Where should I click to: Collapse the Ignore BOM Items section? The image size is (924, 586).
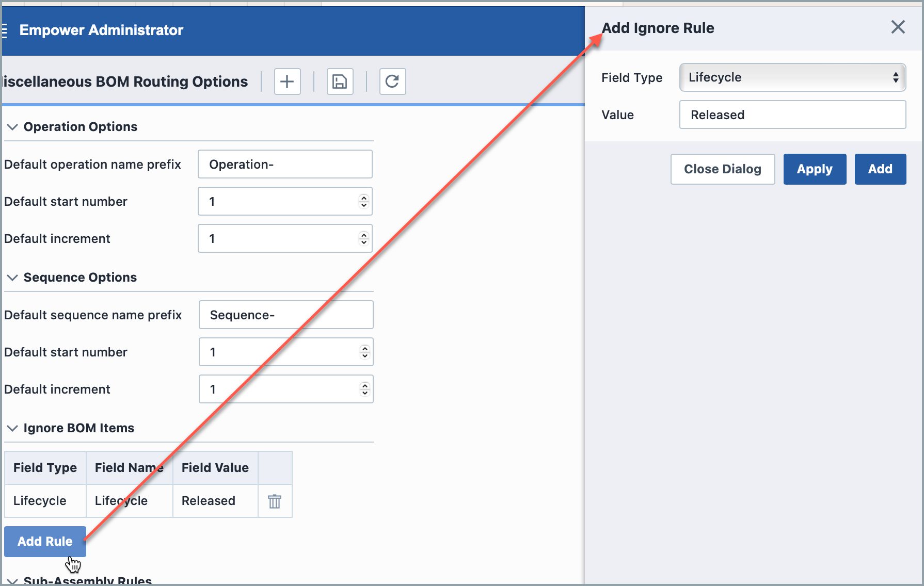coord(12,428)
